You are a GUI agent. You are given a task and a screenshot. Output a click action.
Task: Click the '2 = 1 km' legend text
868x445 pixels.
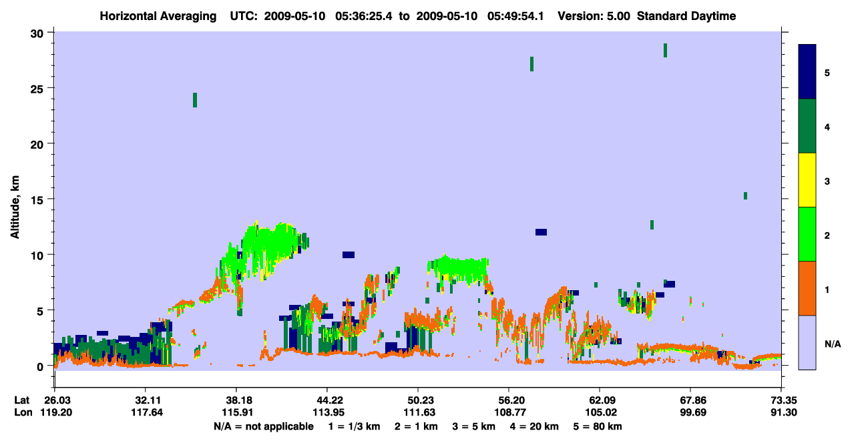point(417,426)
